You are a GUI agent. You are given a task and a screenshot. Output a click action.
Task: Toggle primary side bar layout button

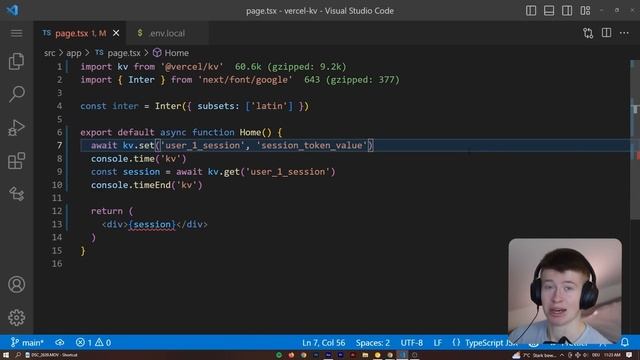pos(531,11)
